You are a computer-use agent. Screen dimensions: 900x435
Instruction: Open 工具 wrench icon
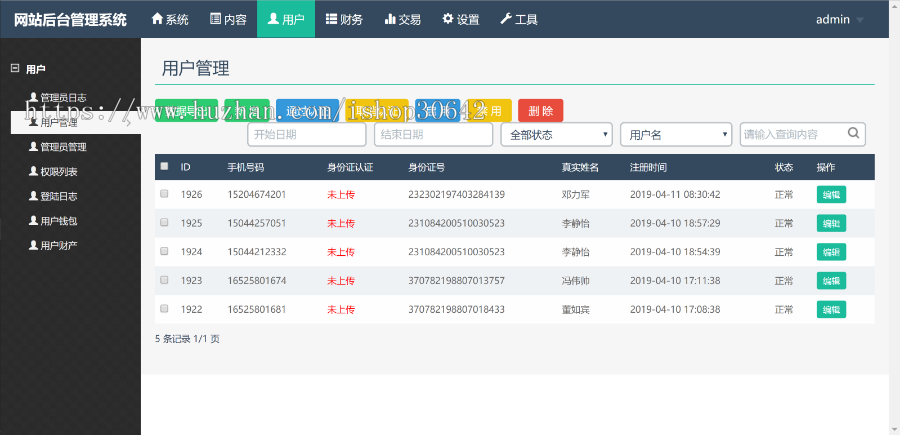[x=506, y=19]
